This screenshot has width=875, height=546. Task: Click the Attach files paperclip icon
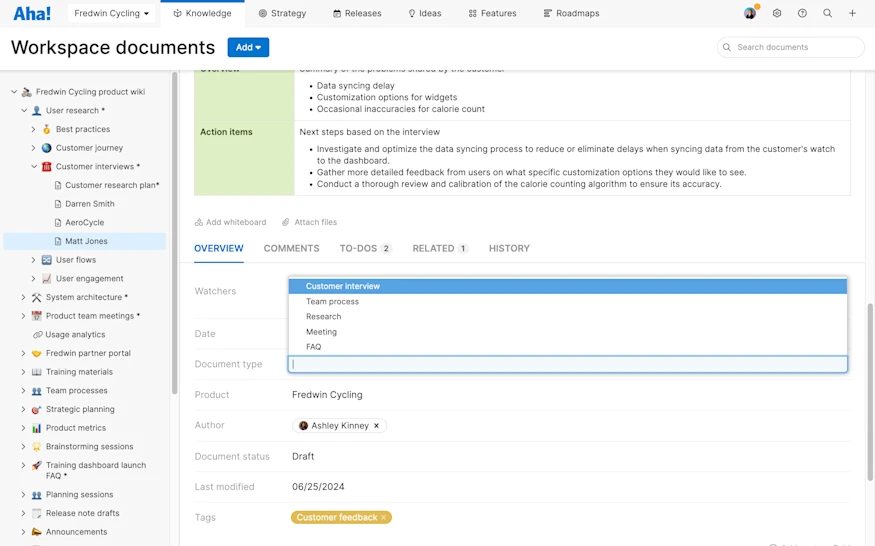[286, 222]
